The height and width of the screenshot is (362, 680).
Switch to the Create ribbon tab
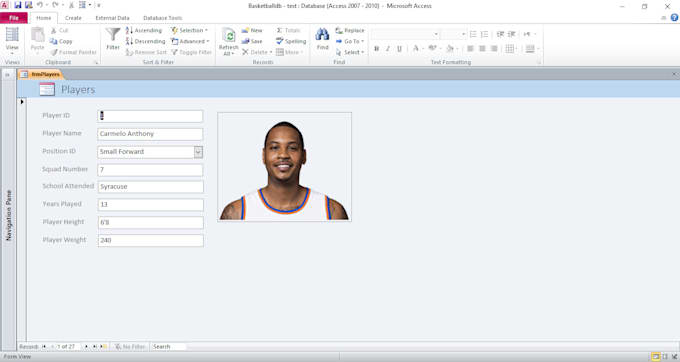pos(73,18)
